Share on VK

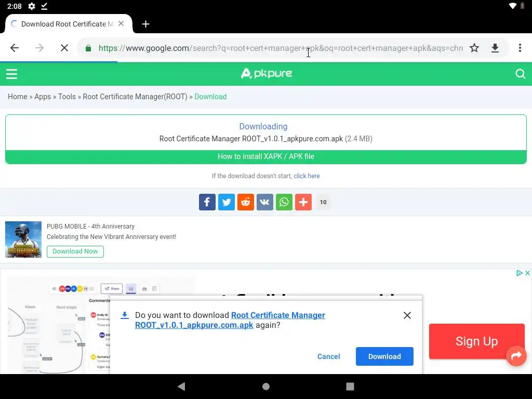click(x=264, y=202)
